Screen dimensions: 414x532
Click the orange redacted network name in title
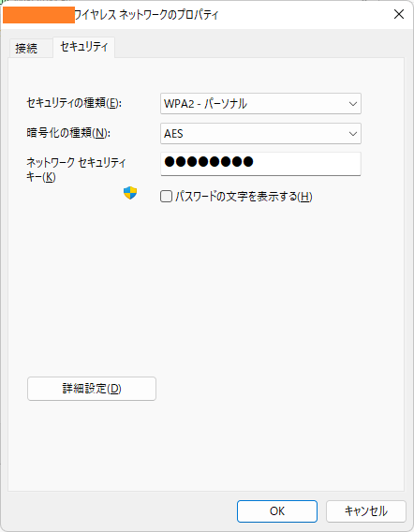click(38, 15)
